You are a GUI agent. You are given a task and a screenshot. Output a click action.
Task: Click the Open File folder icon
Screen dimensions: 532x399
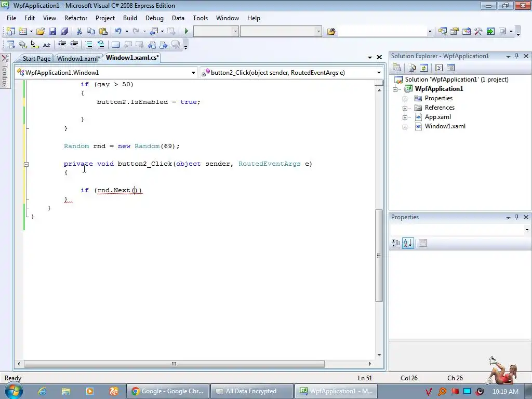pos(41,32)
